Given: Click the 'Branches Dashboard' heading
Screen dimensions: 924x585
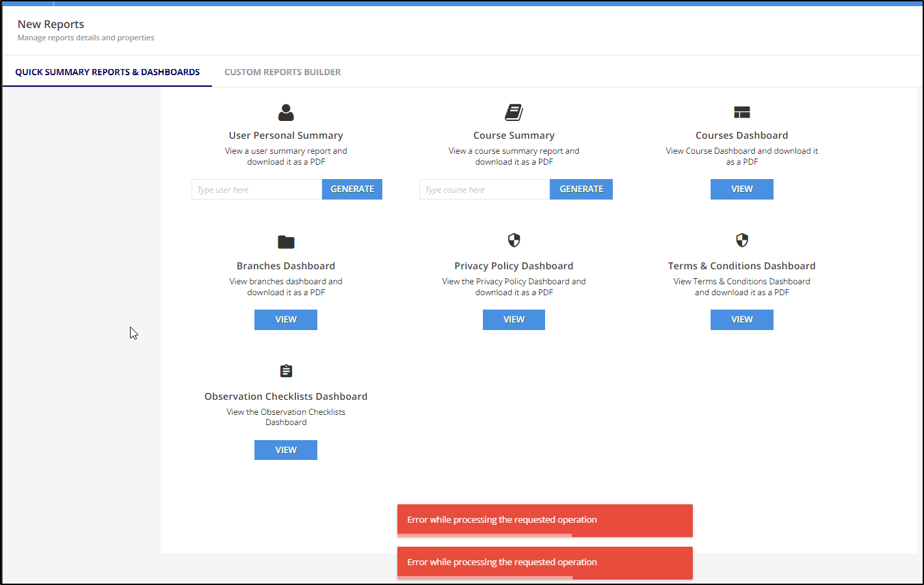Looking at the screenshot, I should 286,266.
